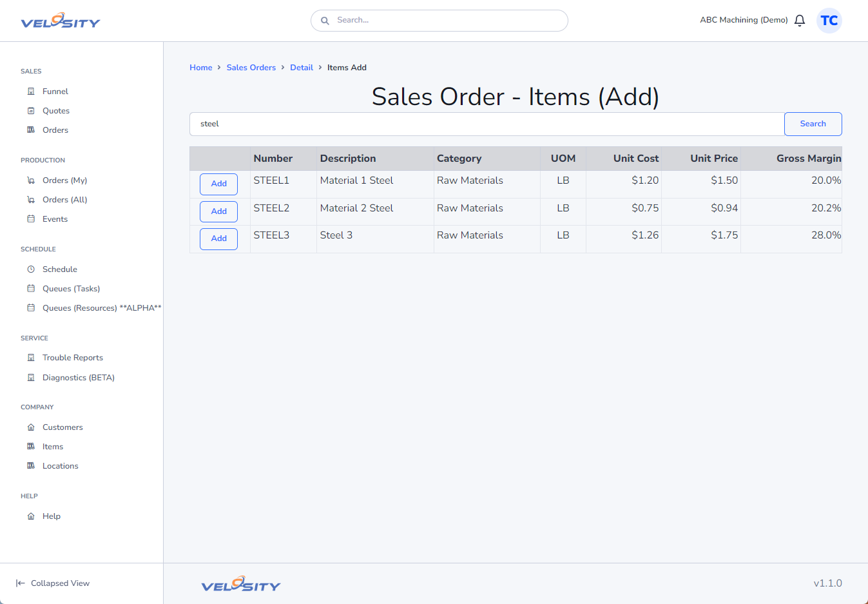Click the Customers home icon
This screenshot has height=604, width=868.
31,427
